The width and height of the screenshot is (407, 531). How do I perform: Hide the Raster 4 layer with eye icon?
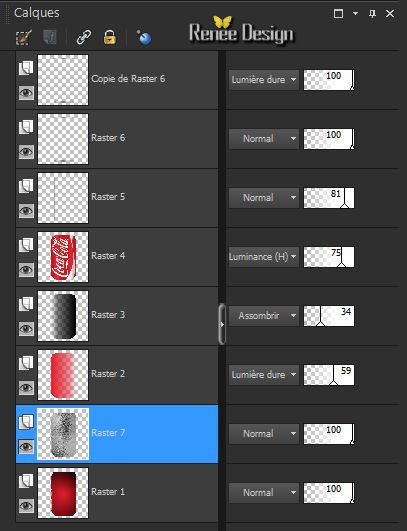[x=26, y=270]
